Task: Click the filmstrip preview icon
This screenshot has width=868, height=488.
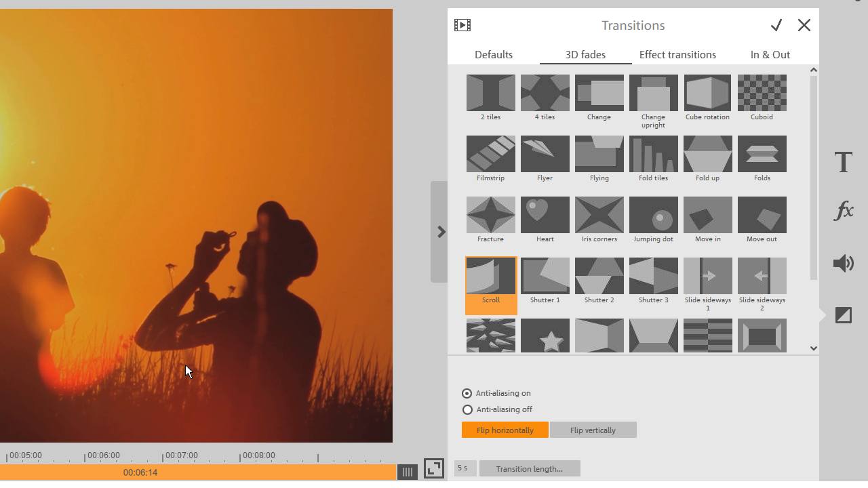Action: tap(462, 25)
